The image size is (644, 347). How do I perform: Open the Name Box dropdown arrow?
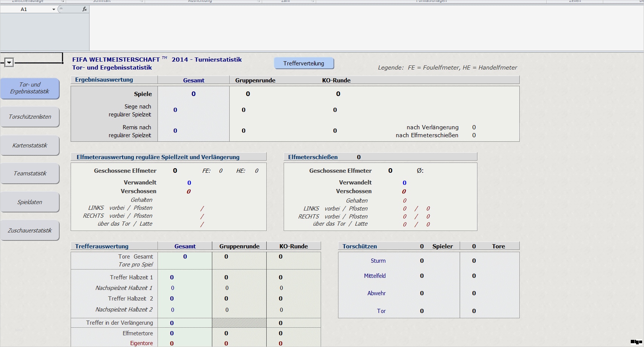point(54,9)
